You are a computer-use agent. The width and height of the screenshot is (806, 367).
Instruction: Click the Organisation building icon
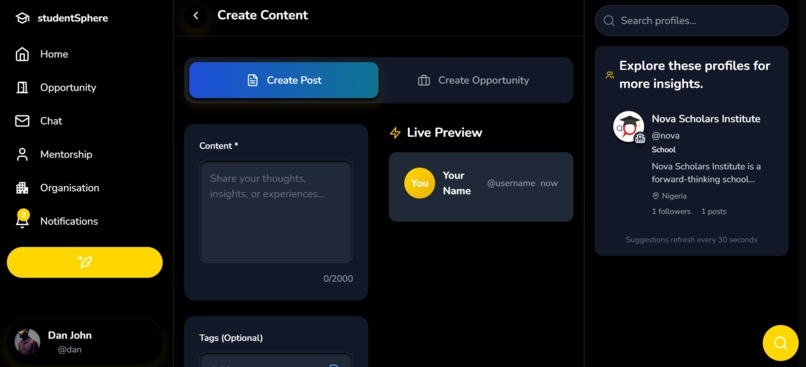pos(22,188)
